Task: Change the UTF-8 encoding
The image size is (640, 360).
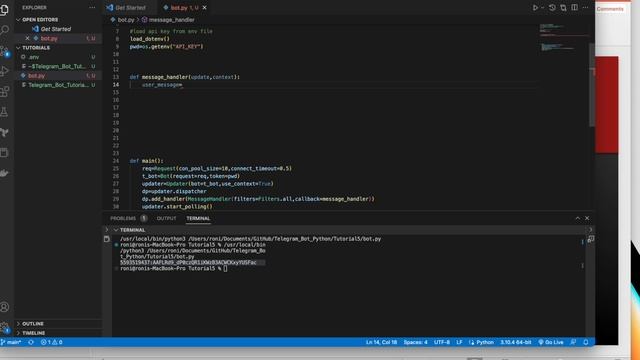Action: 442,342
